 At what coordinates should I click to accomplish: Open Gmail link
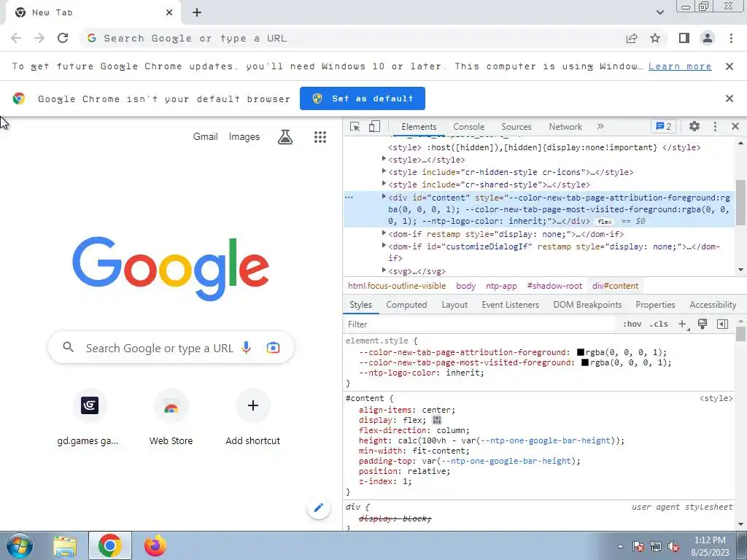click(x=205, y=136)
